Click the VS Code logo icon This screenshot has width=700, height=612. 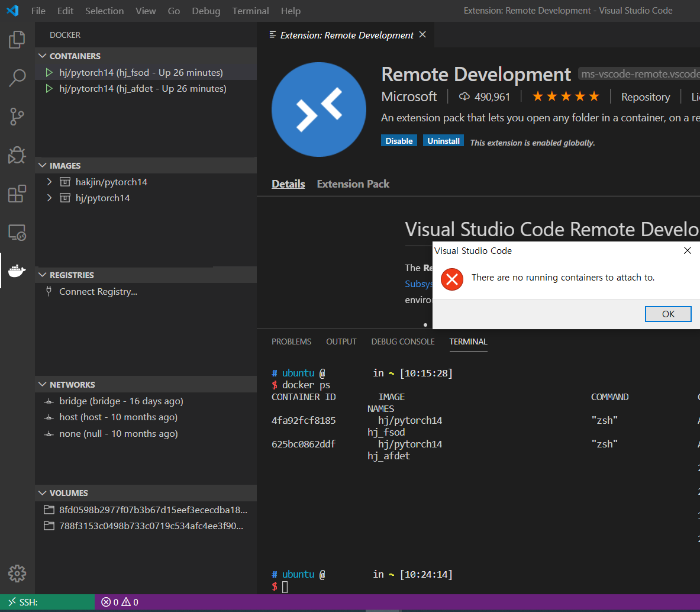(12, 11)
